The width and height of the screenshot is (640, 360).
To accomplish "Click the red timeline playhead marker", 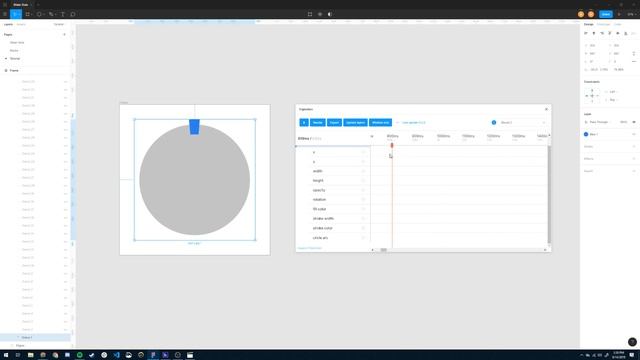I will click(392, 145).
